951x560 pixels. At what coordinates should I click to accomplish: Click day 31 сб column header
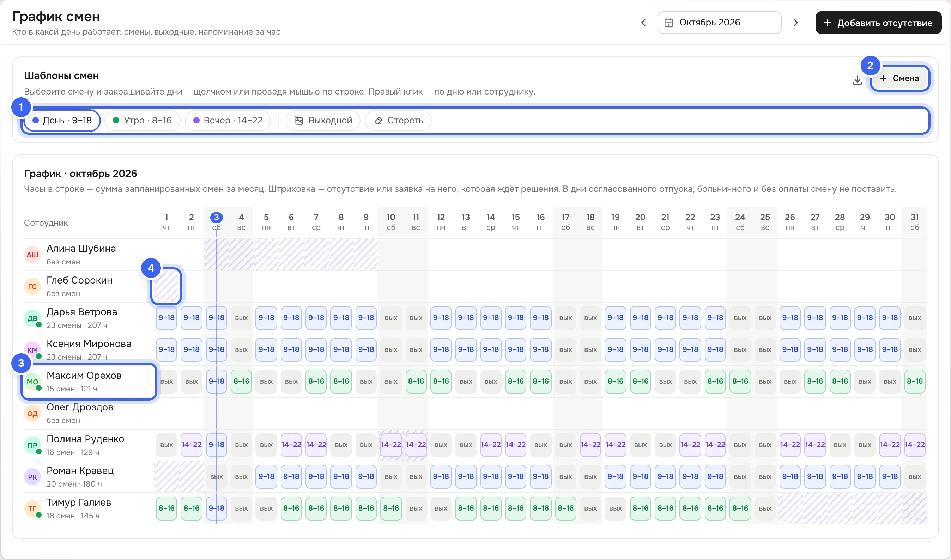tap(914, 222)
